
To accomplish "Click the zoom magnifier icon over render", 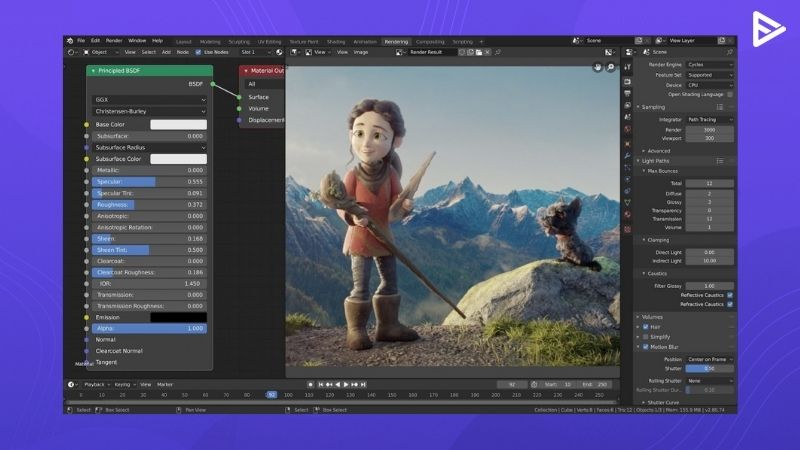I will (x=611, y=67).
